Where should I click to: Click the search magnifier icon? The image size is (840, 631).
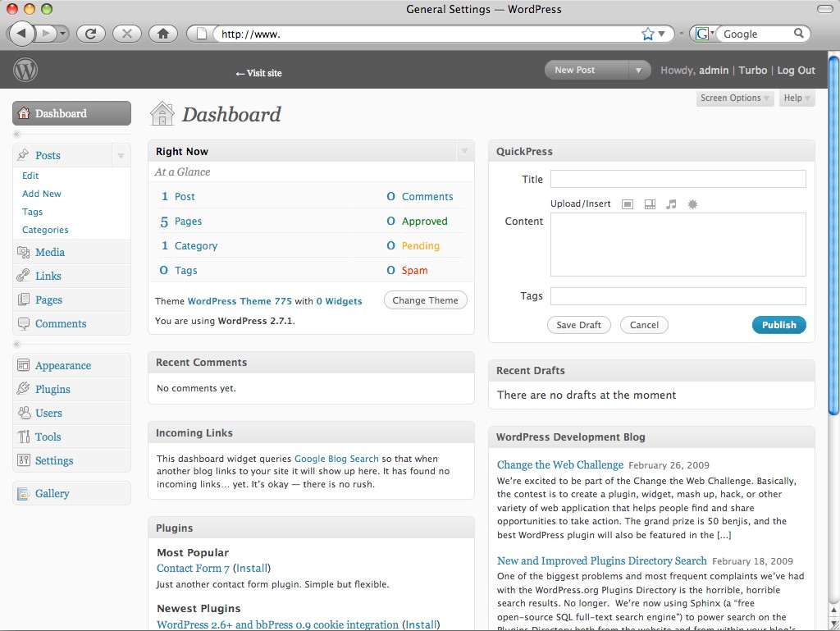[798, 33]
